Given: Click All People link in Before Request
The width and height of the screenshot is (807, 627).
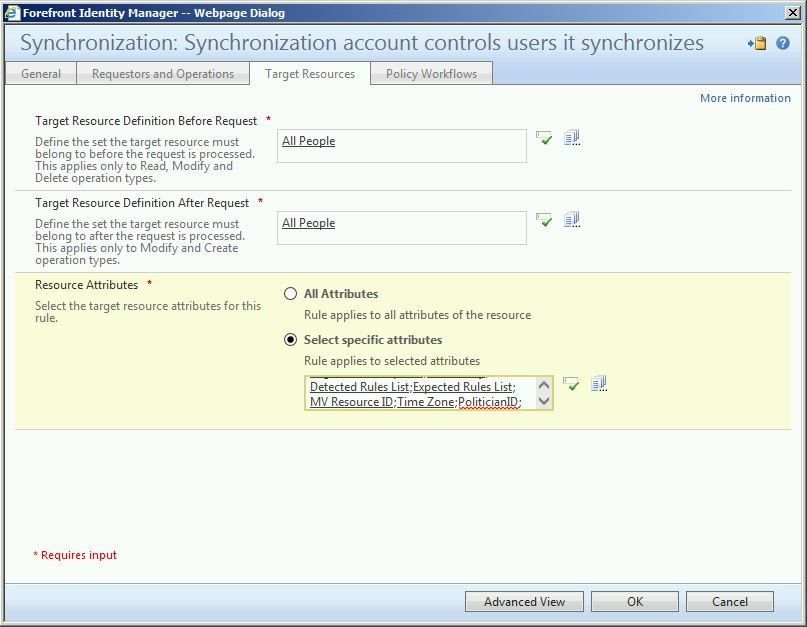Looking at the screenshot, I should [308, 141].
